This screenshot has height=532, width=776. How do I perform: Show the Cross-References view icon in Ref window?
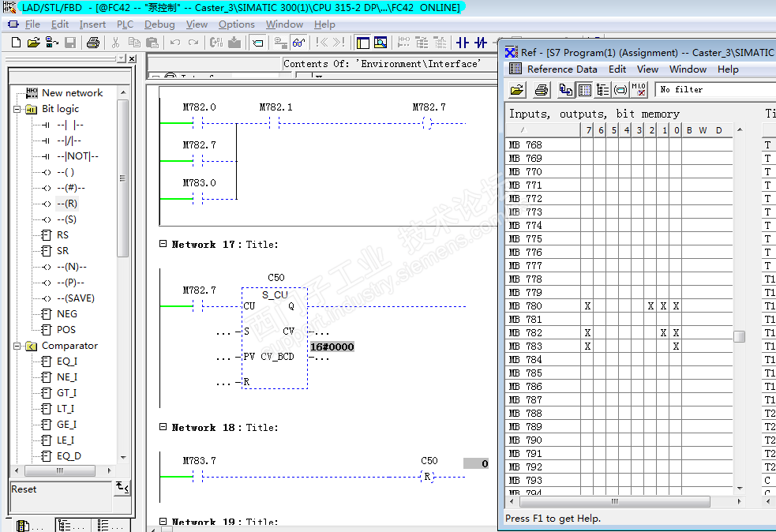click(x=566, y=89)
